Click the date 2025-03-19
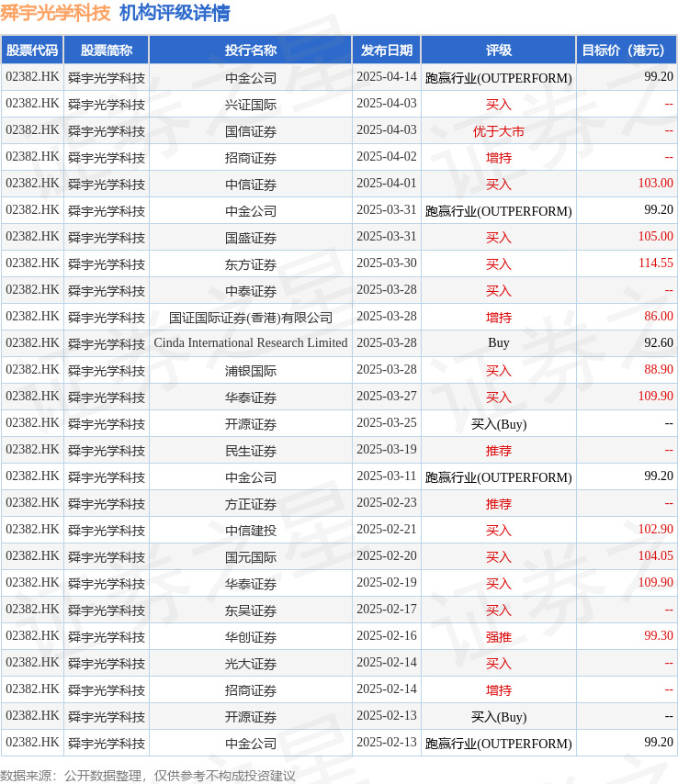The height and width of the screenshot is (784, 678). 387,449
